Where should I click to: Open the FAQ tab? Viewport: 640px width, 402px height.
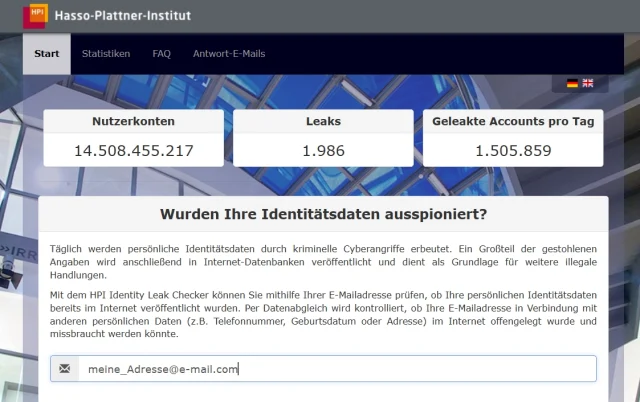[x=161, y=54]
